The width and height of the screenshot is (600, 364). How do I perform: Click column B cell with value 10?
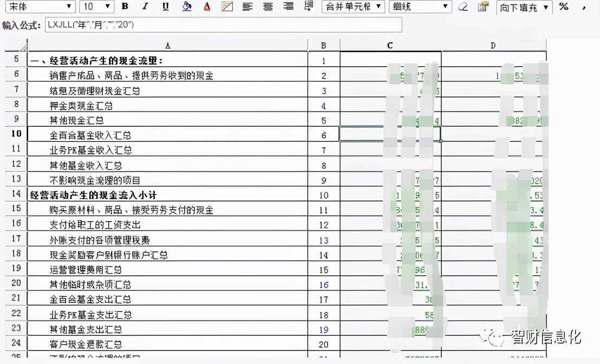[324, 195]
